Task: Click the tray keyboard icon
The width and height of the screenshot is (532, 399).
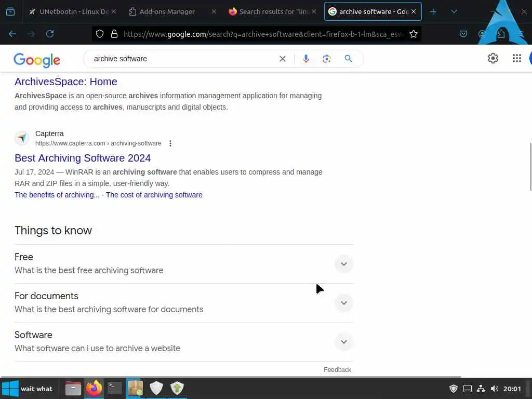Action: (x=468, y=389)
